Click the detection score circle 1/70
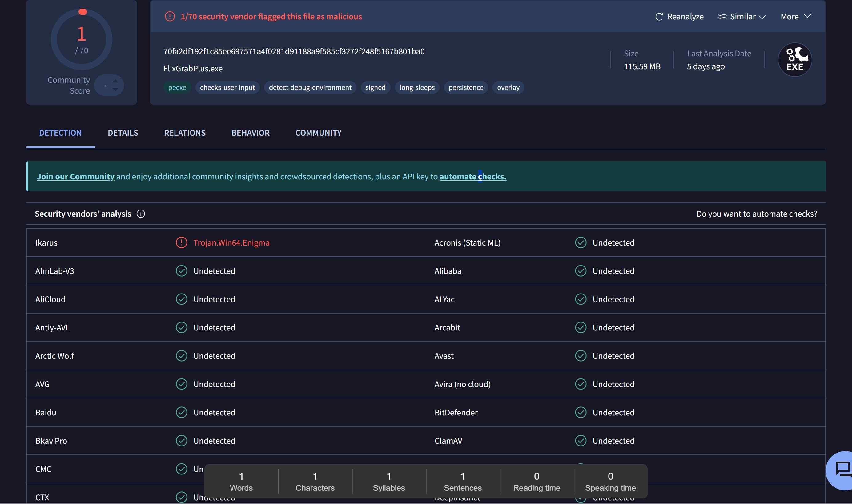This screenshot has width=852, height=504. coord(82,39)
